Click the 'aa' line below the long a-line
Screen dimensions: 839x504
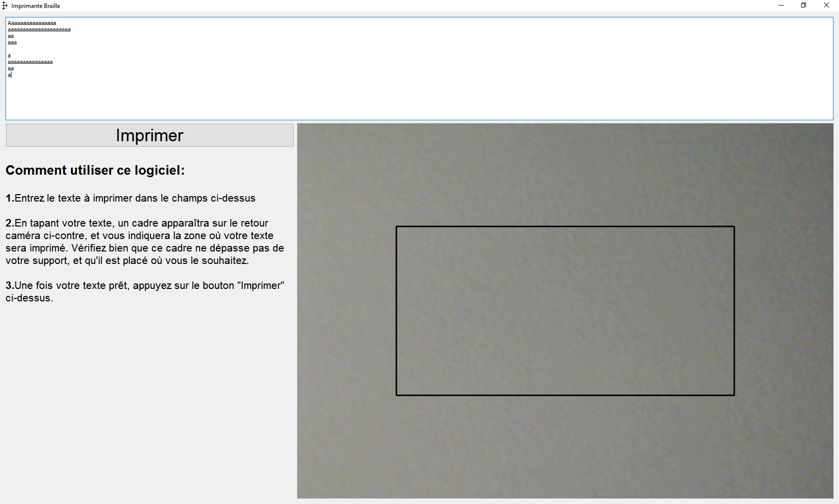click(x=10, y=68)
